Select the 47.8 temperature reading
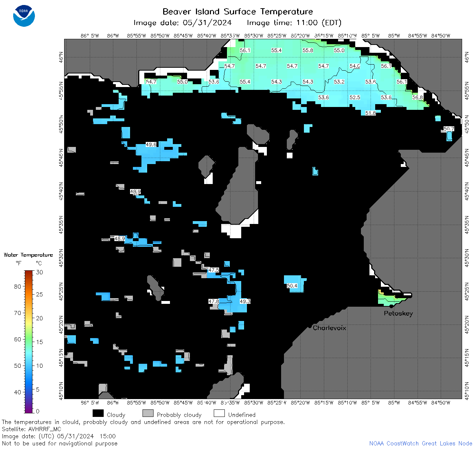The height and width of the screenshot is (449, 476). pyautogui.click(x=214, y=301)
